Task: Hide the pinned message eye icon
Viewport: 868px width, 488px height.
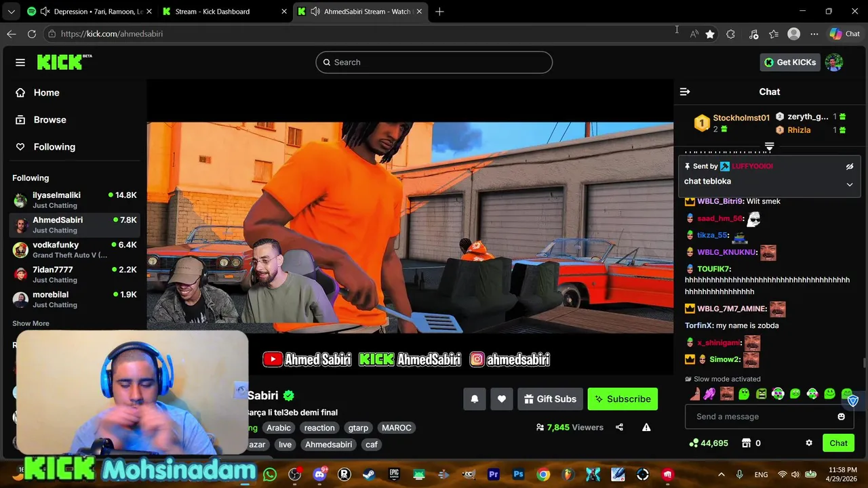Action: coord(850,166)
